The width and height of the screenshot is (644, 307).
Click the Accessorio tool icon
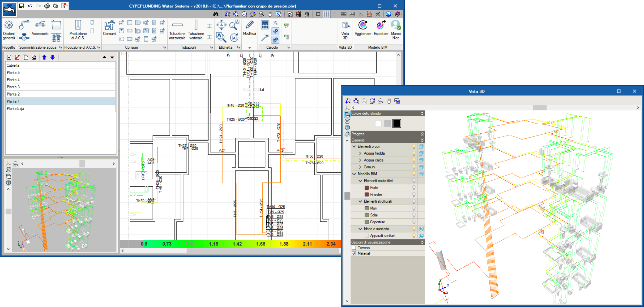tap(40, 28)
